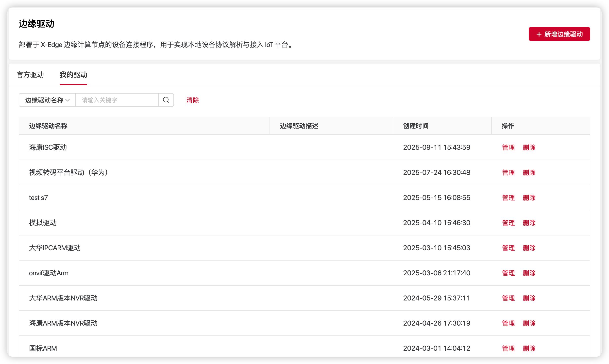Select the 我的驱动 tab
Screen dimensions: 609x364
[x=73, y=75]
